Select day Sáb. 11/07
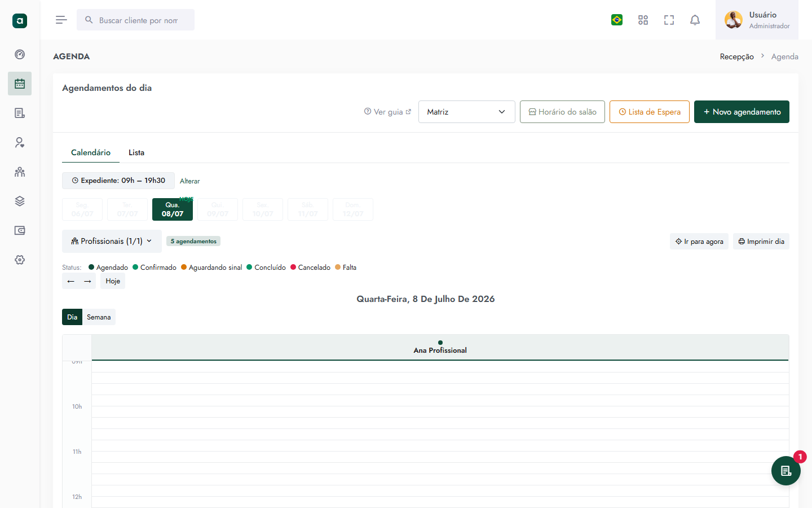This screenshot has height=508, width=812. [x=308, y=209]
